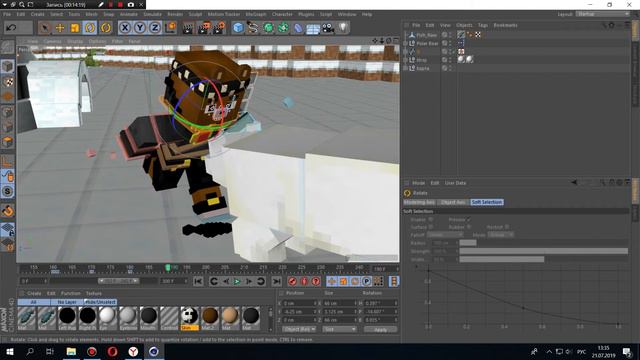Click Render View clapperboard icon
This screenshot has height=360, width=640.
188,28
